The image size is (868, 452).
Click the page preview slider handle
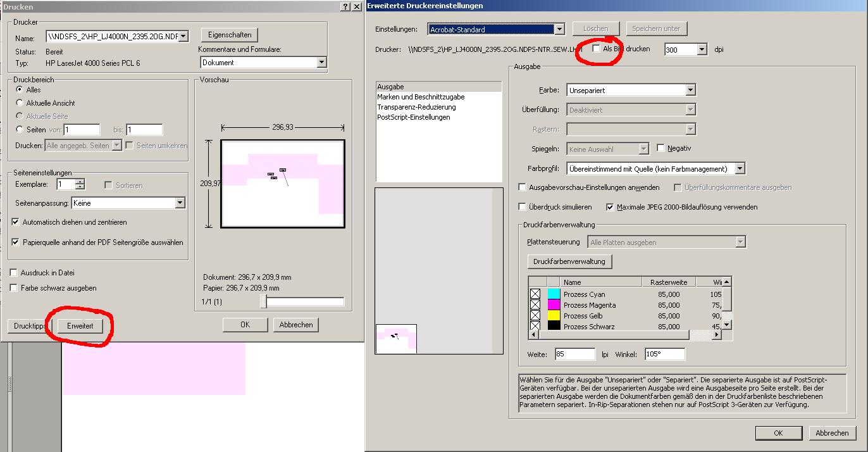264,302
